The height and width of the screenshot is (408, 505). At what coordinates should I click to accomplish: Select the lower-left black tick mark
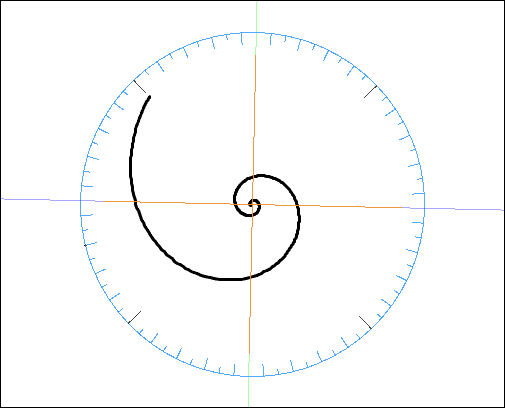pos(134,317)
